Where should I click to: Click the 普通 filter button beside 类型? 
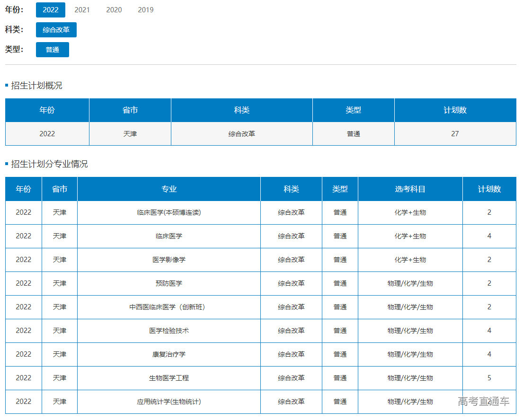coord(53,50)
